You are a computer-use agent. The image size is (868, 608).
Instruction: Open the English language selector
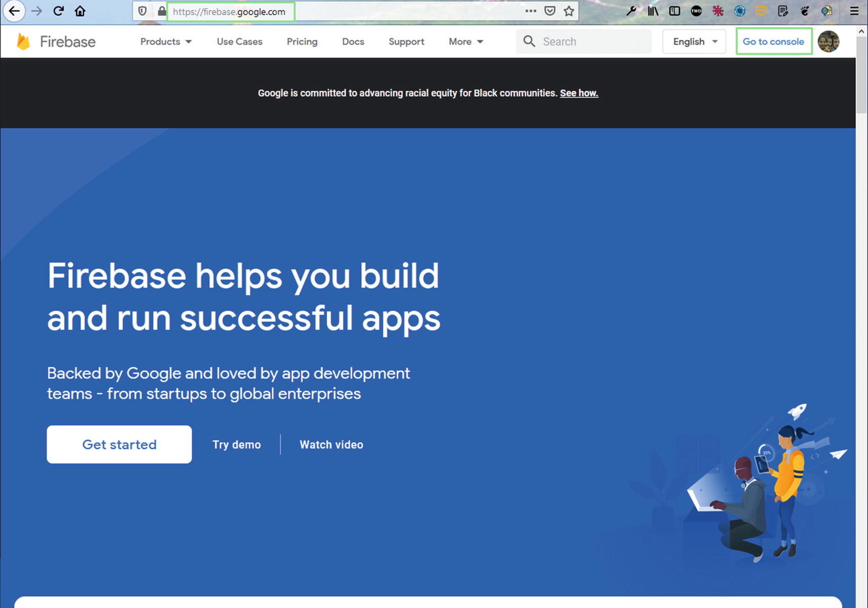pos(694,42)
